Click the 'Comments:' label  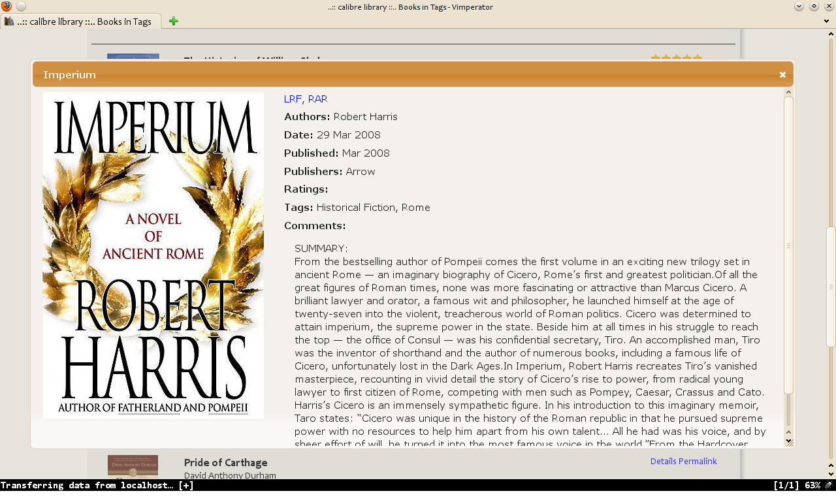click(x=315, y=226)
